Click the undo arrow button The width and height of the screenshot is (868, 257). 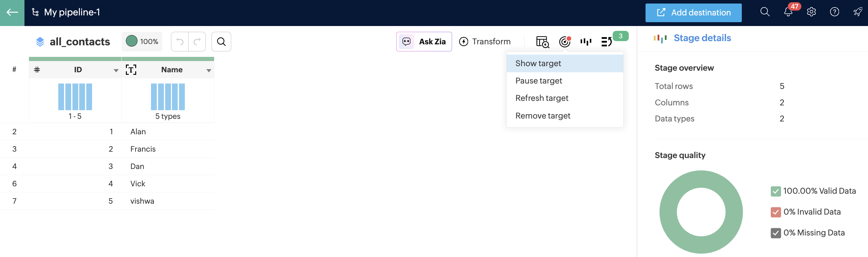coord(180,42)
